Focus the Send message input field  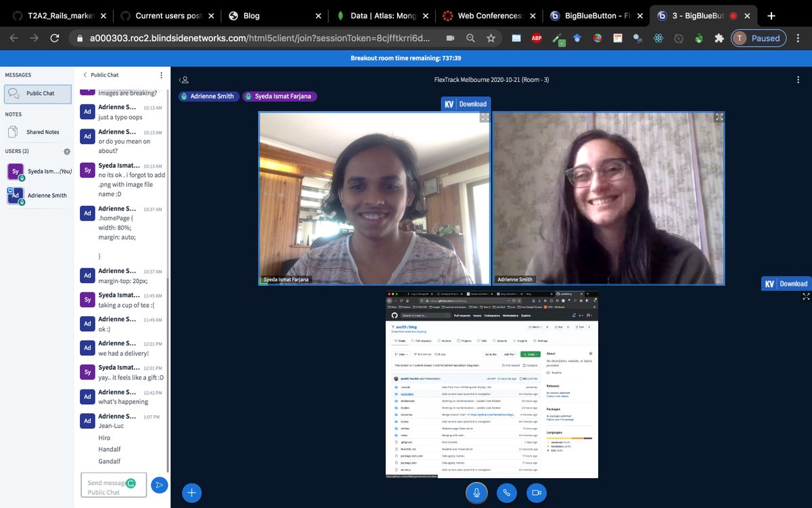[114, 485]
